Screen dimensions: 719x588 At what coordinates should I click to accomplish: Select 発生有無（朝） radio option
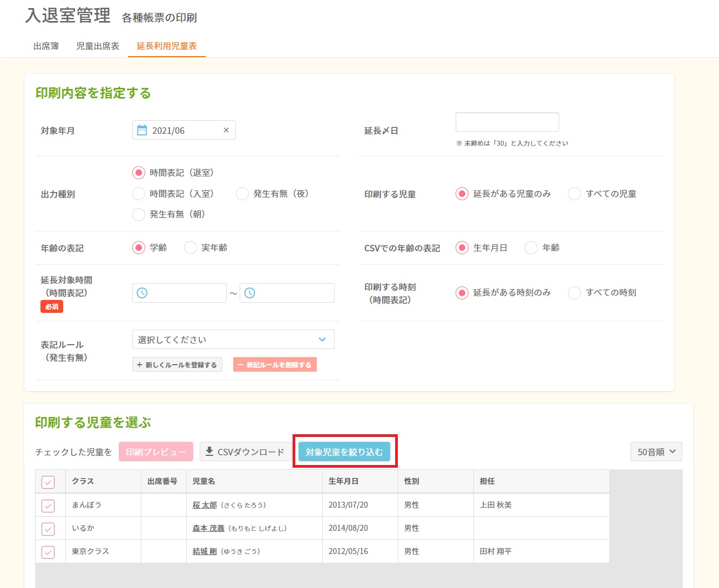click(x=139, y=214)
